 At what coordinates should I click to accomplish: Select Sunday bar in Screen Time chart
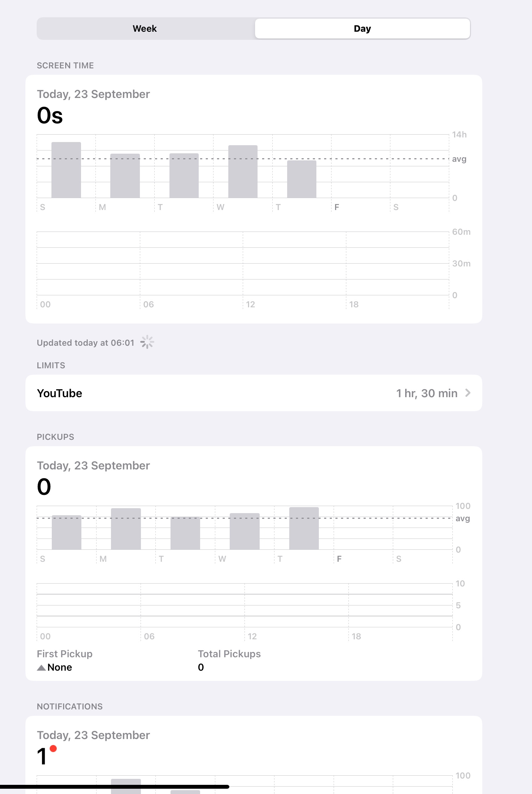(66, 170)
